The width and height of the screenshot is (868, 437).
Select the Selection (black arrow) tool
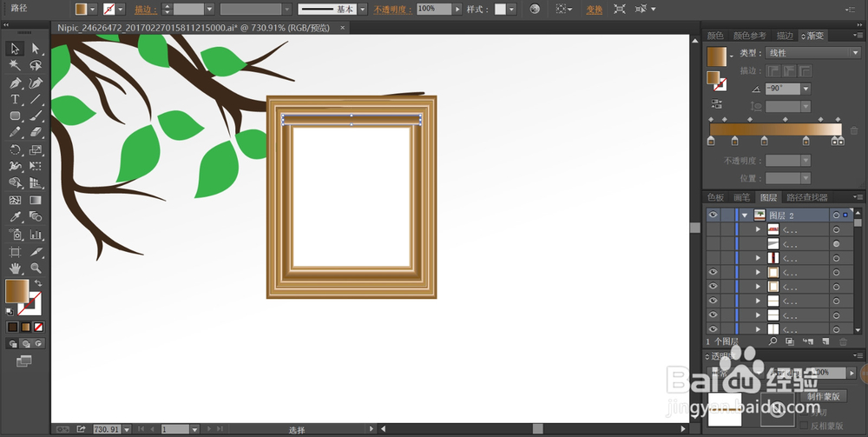click(x=15, y=49)
